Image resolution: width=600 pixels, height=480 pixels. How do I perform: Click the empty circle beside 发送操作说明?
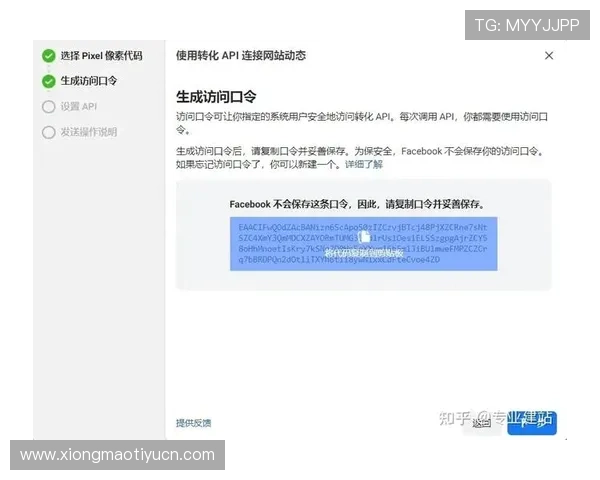coord(49,132)
